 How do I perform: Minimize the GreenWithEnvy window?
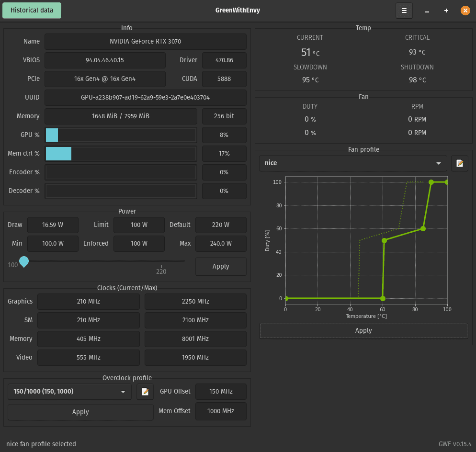click(x=427, y=11)
